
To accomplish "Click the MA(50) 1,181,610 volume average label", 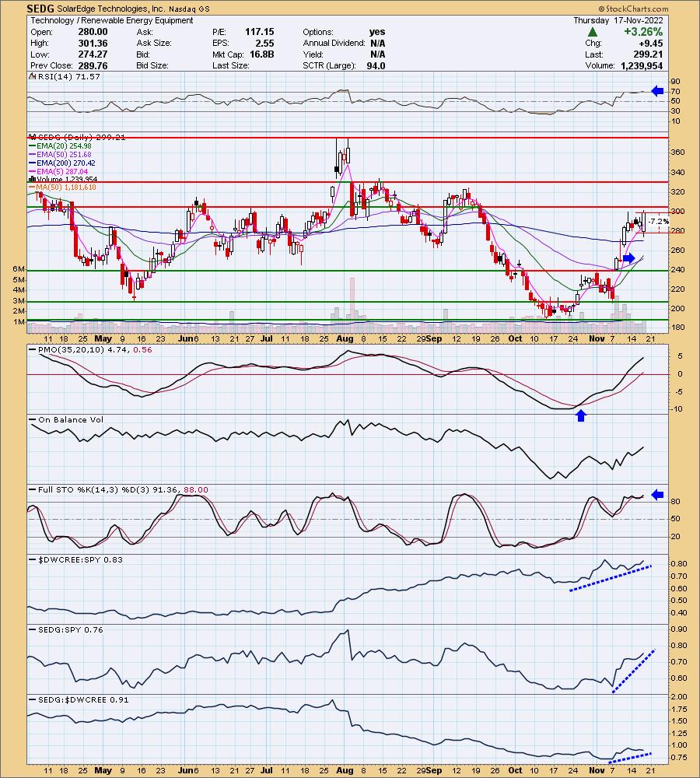I will click(x=66, y=187).
